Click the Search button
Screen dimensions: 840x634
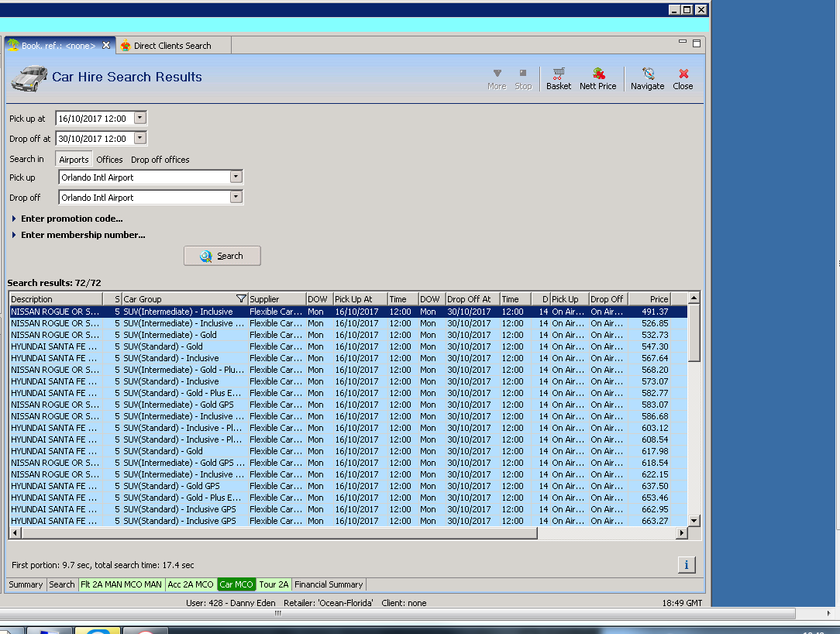tap(222, 256)
